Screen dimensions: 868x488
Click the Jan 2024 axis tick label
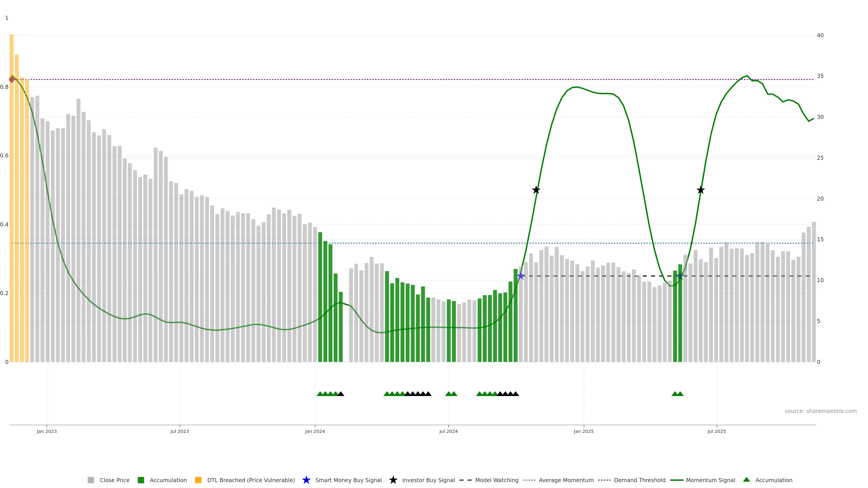click(315, 431)
